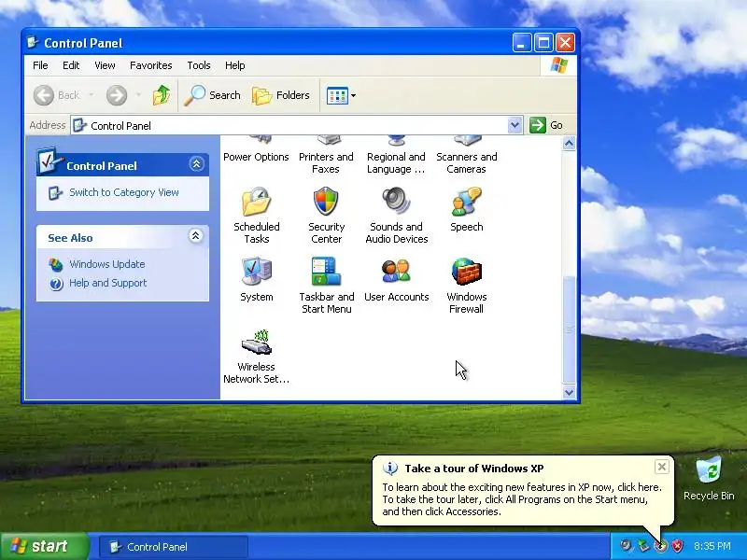Open the Forward history dropdown arrow

click(138, 95)
